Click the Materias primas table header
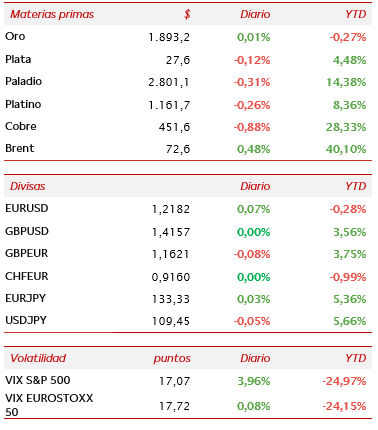Viewport: 378px width, 430px height. [52, 14]
